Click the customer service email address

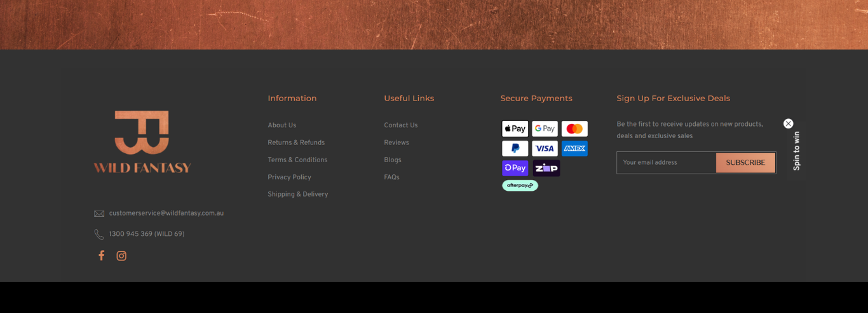(x=166, y=214)
